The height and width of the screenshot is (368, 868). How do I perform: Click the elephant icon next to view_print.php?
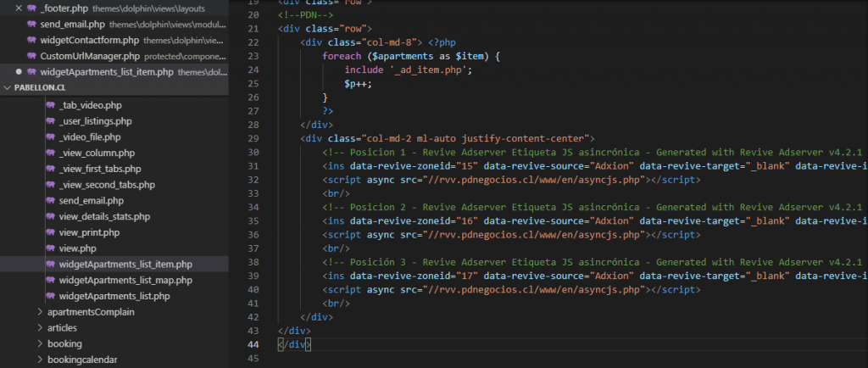(x=52, y=232)
